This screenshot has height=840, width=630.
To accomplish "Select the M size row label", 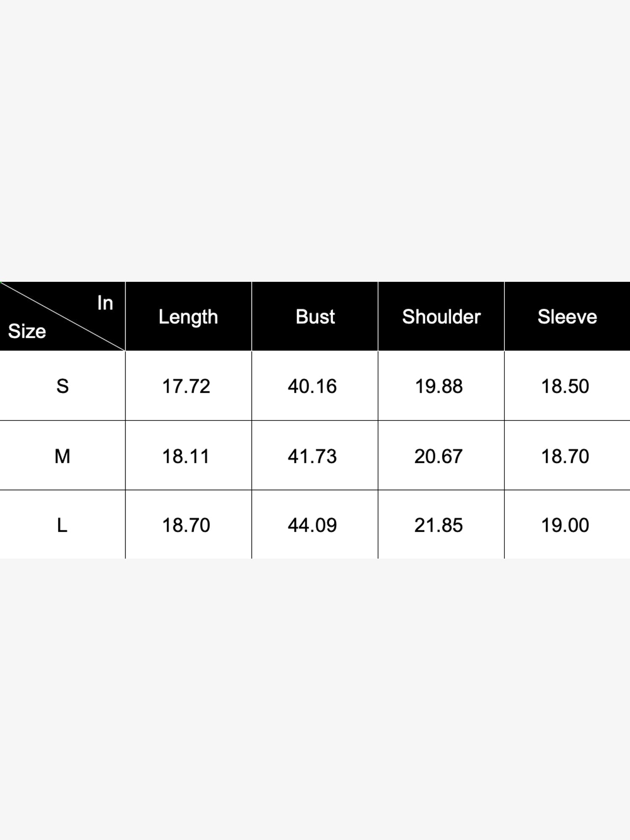I will click(x=63, y=456).
